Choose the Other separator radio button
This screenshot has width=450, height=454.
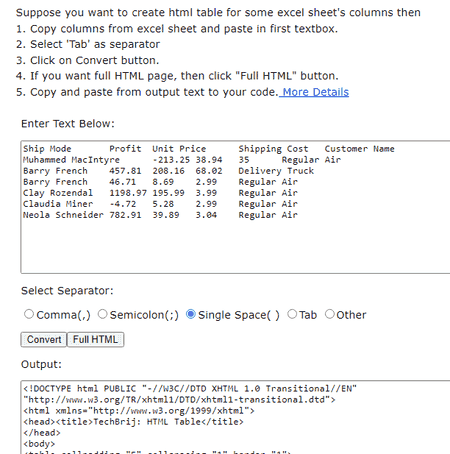(x=330, y=314)
